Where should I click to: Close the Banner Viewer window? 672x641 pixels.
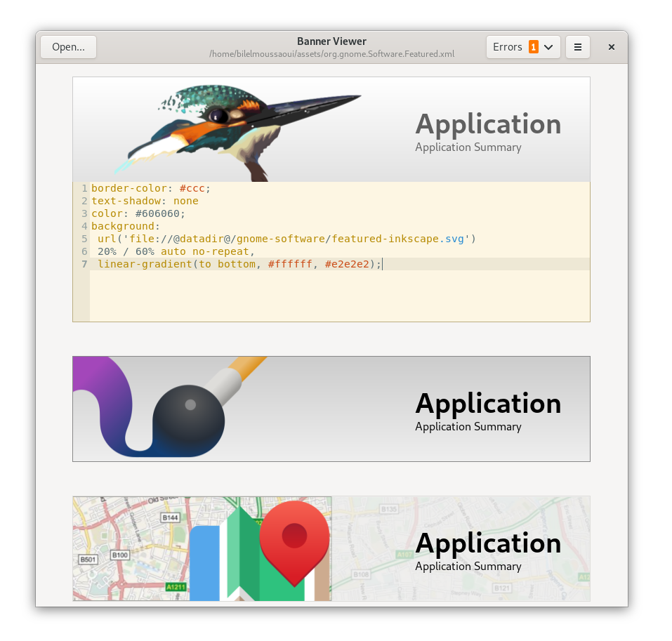612,47
